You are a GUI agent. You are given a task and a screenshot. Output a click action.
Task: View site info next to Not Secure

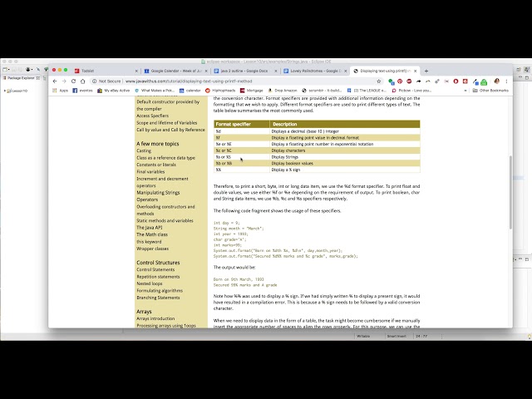[94, 81]
